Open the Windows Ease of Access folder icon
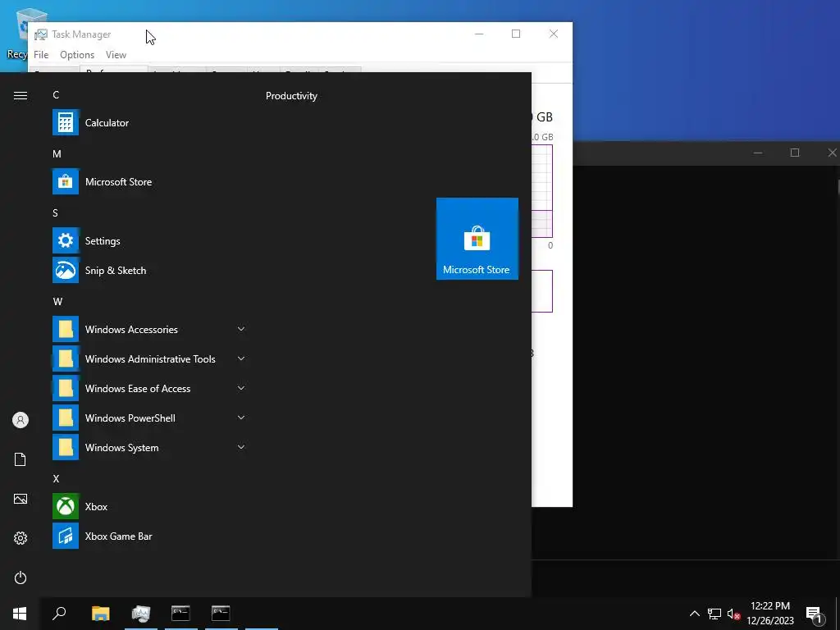Image resolution: width=840 pixels, height=630 pixels. coord(66,388)
